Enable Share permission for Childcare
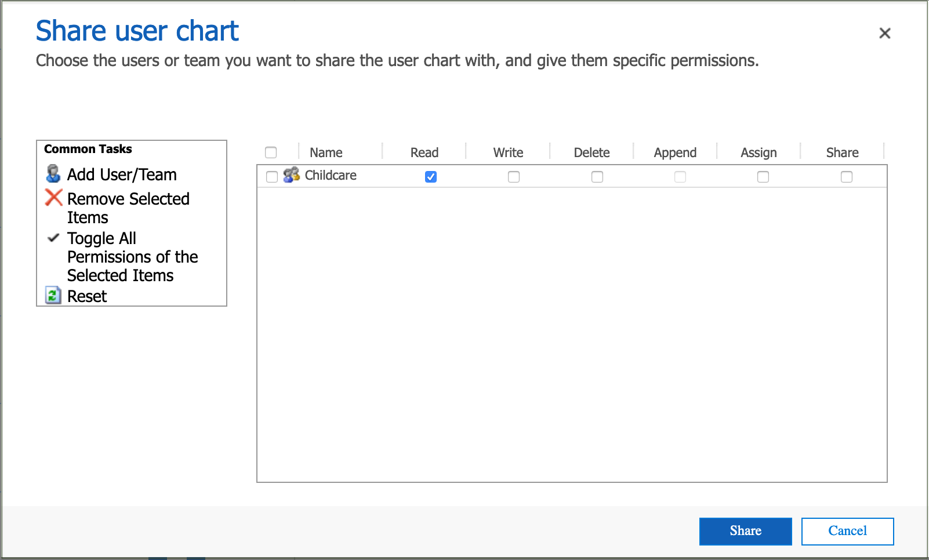The height and width of the screenshot is (560, 929). pos(847,177)
